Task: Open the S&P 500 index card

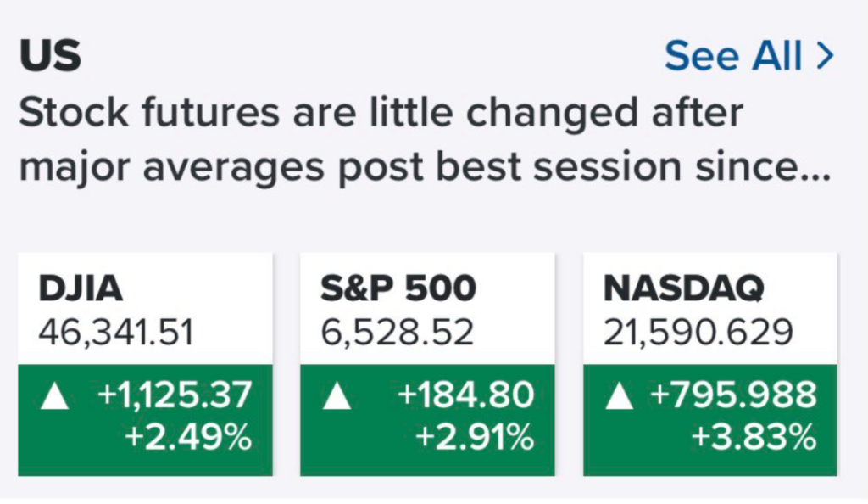Action: click(427, 363)
